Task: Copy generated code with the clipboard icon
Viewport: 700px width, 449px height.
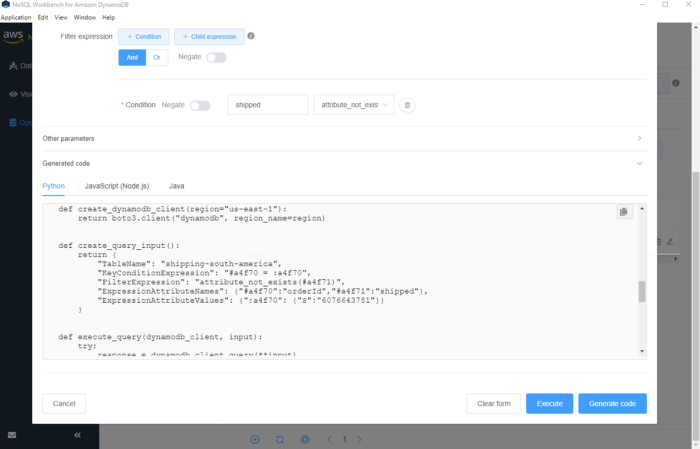Action: click(624, 212)
